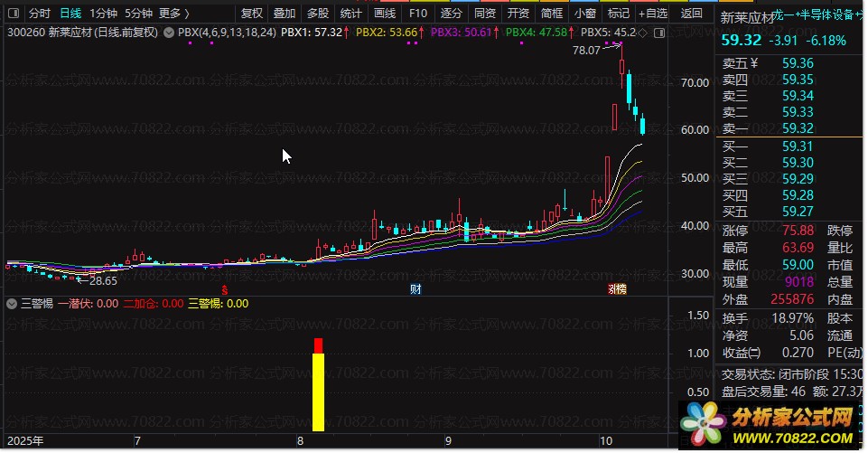
Task: Toggle the indicator panel icon beside PBX5
Action: pos(659,33)
